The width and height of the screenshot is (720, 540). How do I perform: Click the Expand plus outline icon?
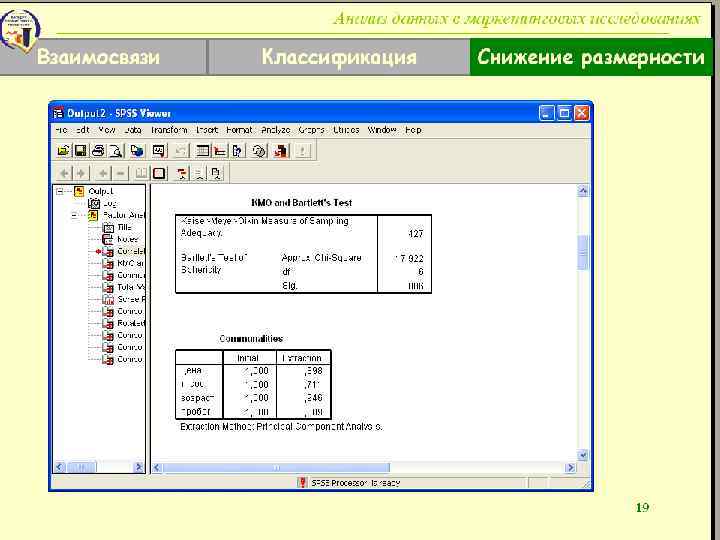click(103, 174)
